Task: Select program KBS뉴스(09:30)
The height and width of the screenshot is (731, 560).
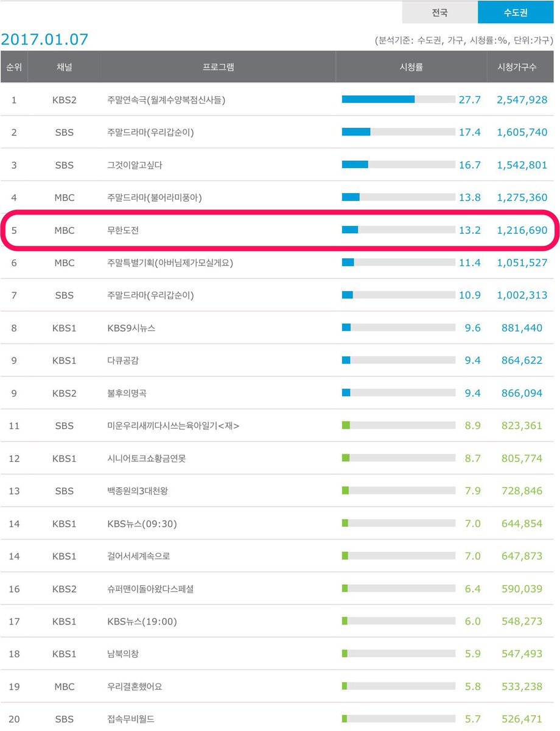Action: point(142,524)
